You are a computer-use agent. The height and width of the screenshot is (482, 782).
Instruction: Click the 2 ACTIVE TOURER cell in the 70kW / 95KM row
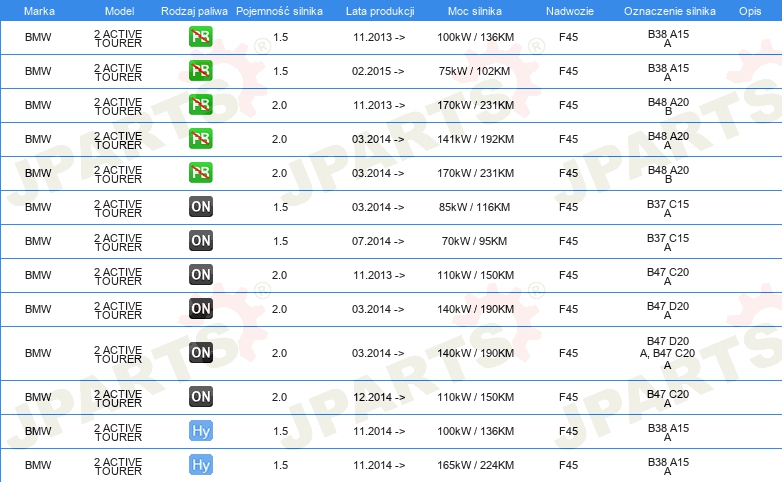(x=118, y=242)
